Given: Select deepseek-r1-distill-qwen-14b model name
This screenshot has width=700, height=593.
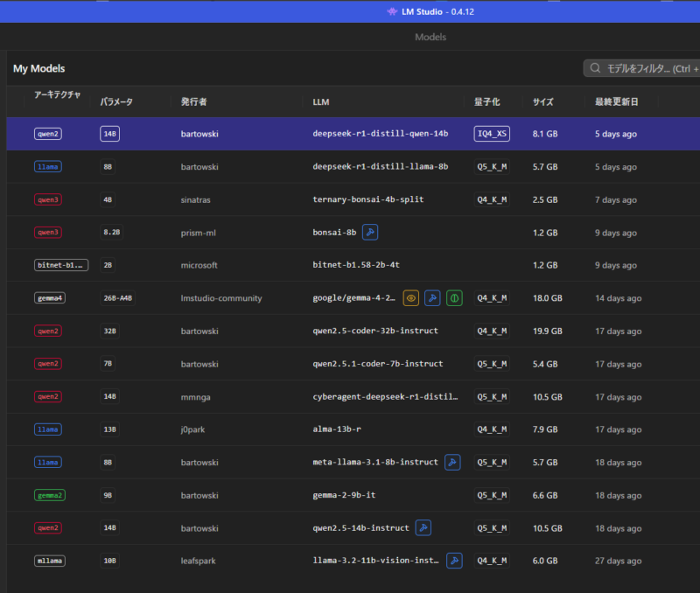Looking at the screenshot, I should (381, 134).
